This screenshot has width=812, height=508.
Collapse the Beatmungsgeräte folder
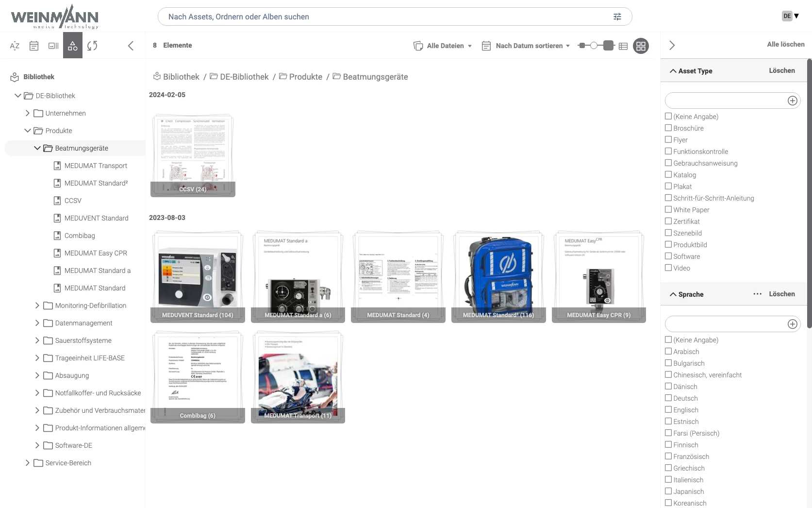[x=37, y=148]
